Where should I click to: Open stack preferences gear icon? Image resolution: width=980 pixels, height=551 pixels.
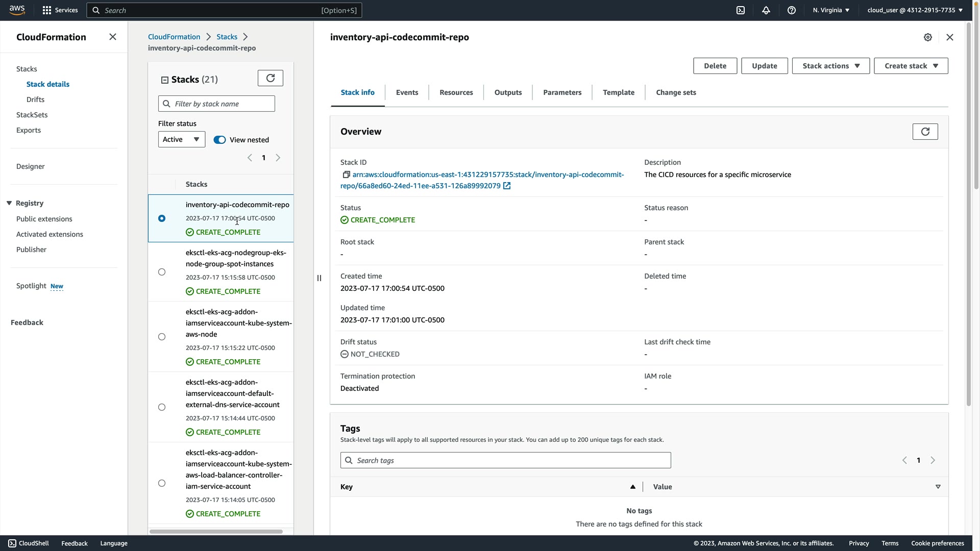pyautogui.click(x=928, y=37)
